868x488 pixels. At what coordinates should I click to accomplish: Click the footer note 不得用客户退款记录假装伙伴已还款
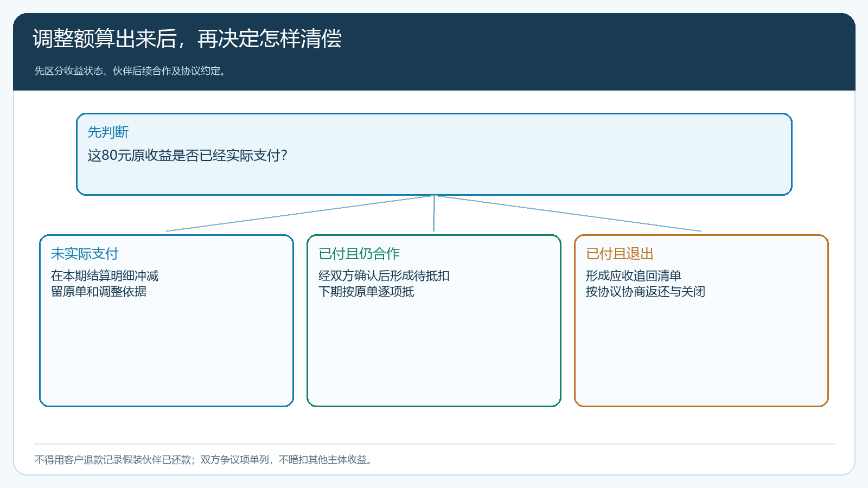pos(113,460)
